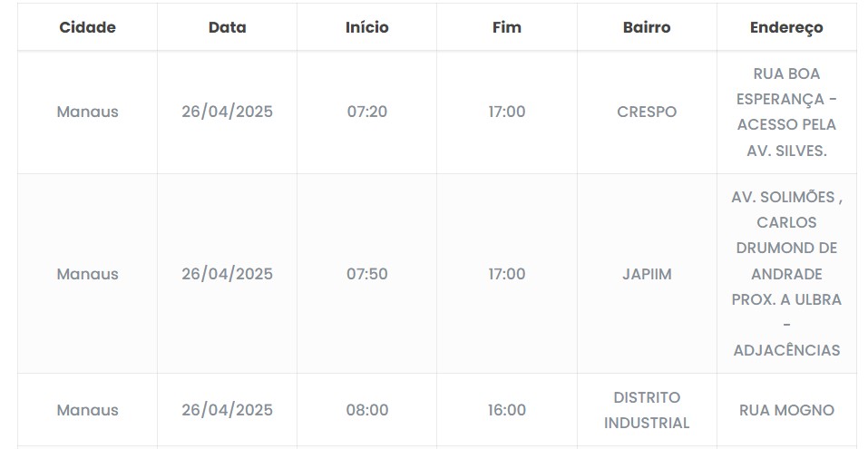
Task: Click the 07:50 start time cell
Action: 366,274
